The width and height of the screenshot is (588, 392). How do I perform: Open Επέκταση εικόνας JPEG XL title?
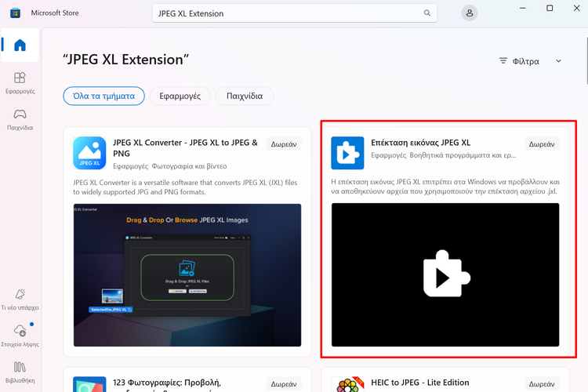(x=420, y=143)
